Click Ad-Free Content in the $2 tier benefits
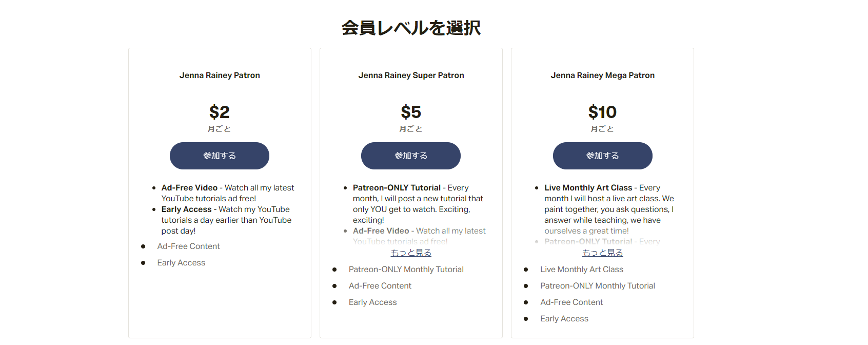This screenshot has width=868, height=345. pyautogui.click(x=188, y=246)
